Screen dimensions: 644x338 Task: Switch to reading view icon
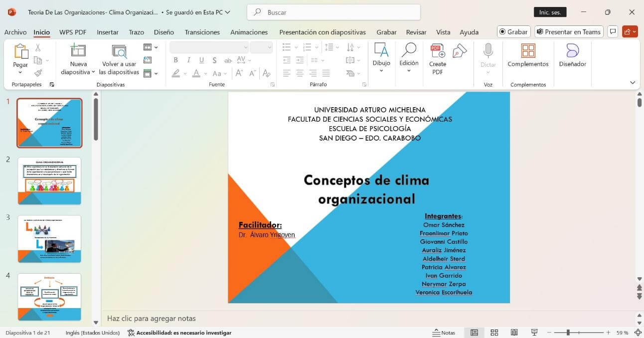click(x=514, y=333)
